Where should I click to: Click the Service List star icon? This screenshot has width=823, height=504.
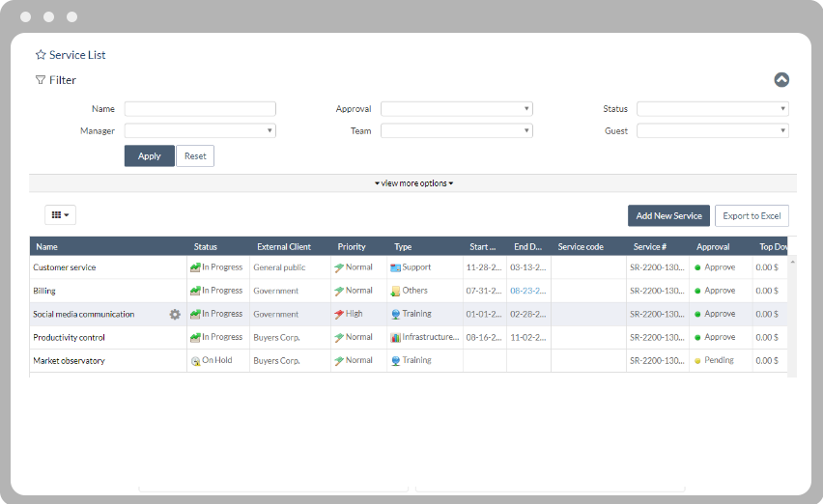coord(41,55)
